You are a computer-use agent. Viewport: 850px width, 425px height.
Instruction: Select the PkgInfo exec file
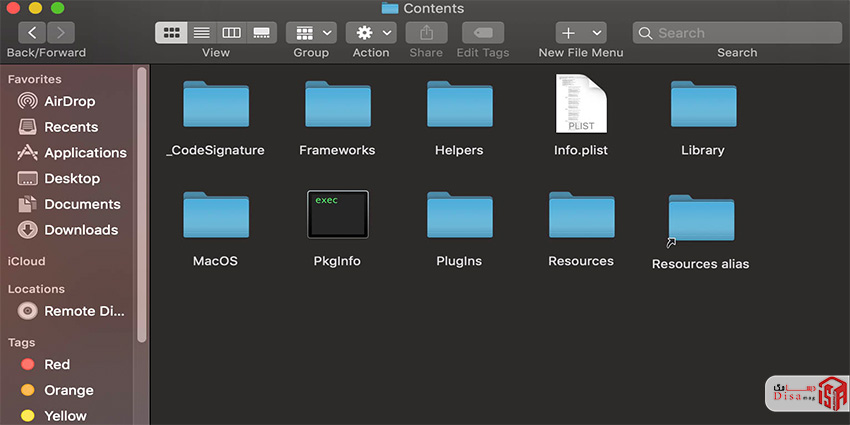337,215
